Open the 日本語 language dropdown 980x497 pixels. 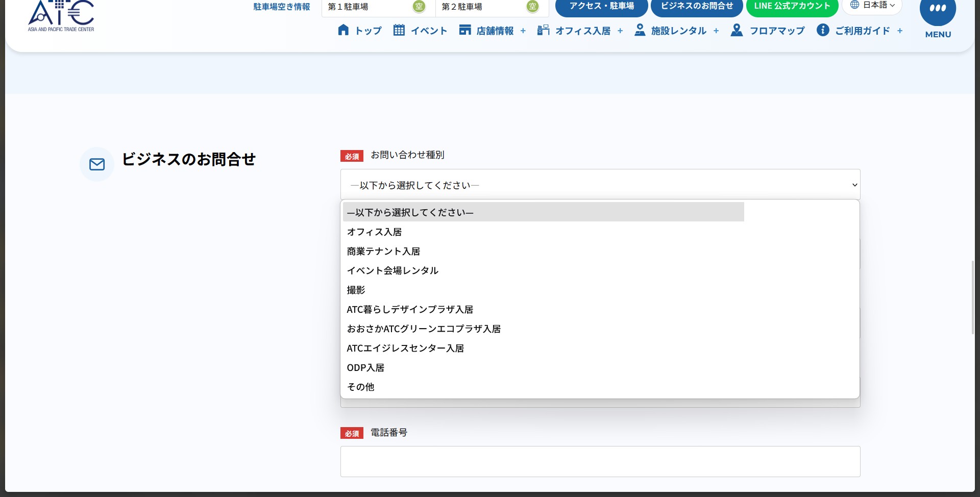point(872,6)
